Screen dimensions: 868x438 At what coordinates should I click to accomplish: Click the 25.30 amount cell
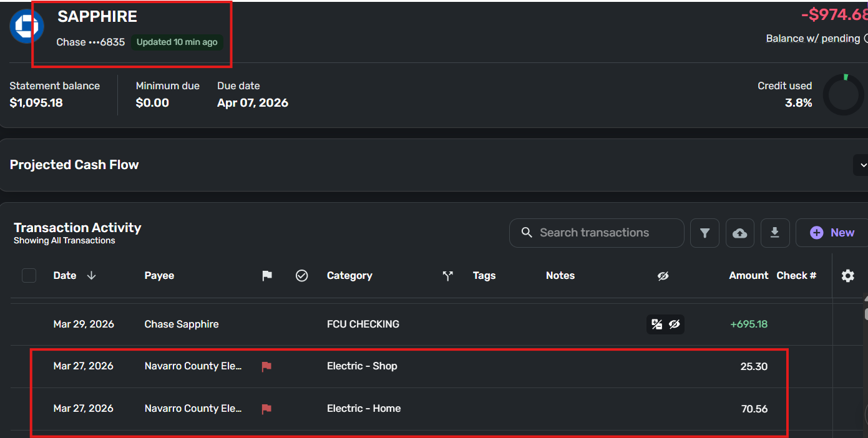(754, 367)
